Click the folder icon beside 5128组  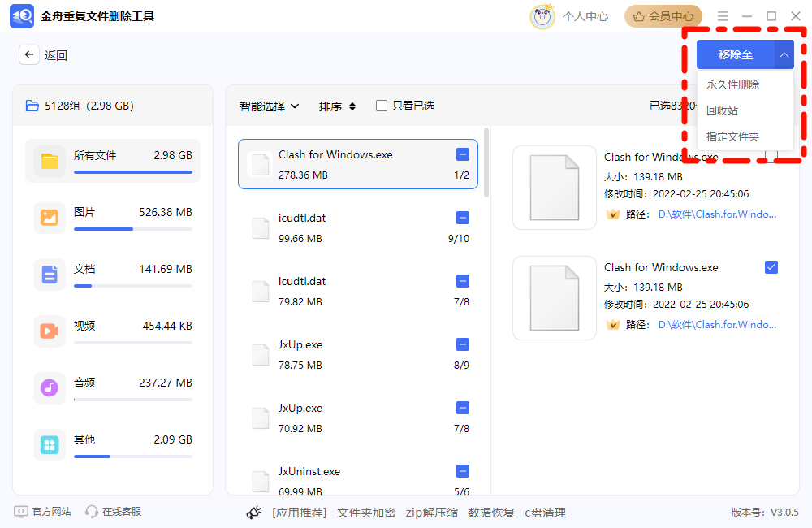[32, 106]
